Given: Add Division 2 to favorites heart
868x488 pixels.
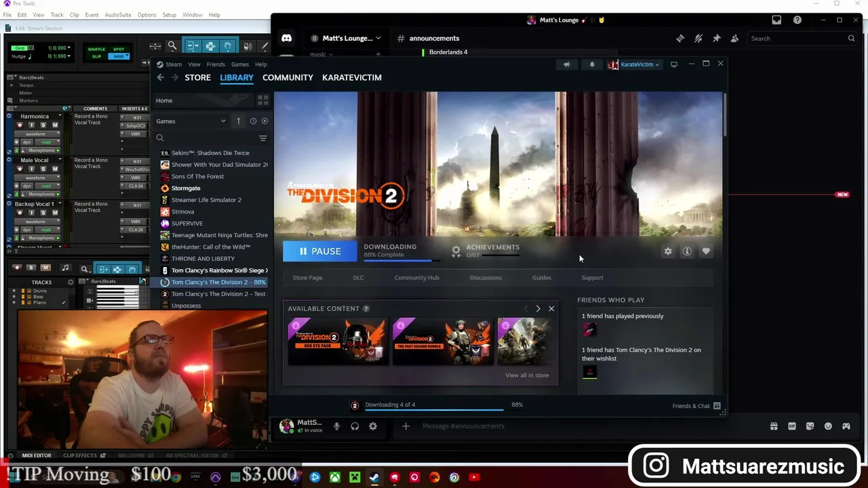Looking at the screenshot, I should (706, 251).
